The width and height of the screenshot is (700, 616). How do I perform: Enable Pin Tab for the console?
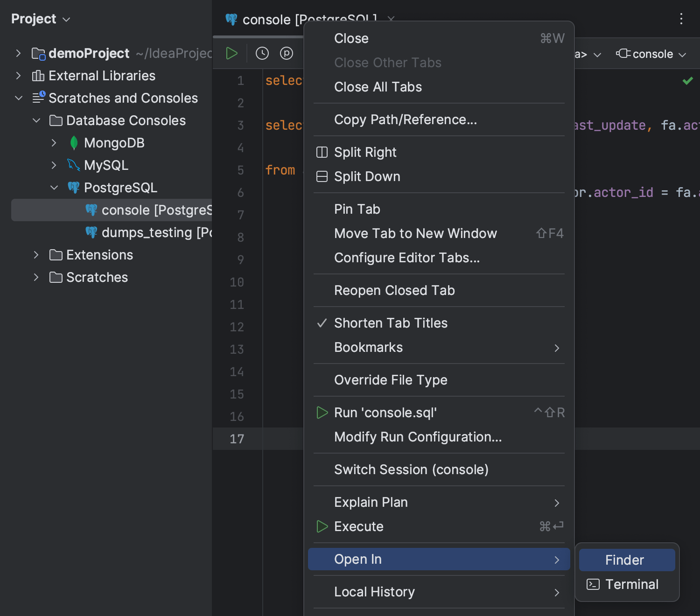pyautogui.click(x=357, y=209)
